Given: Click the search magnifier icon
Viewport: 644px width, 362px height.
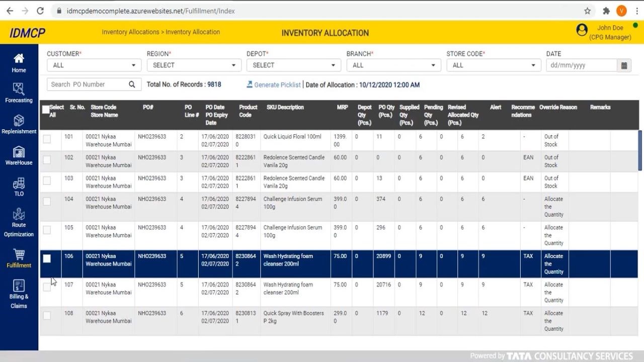Looking at the screenshot, I should click(x=132, y=84).
